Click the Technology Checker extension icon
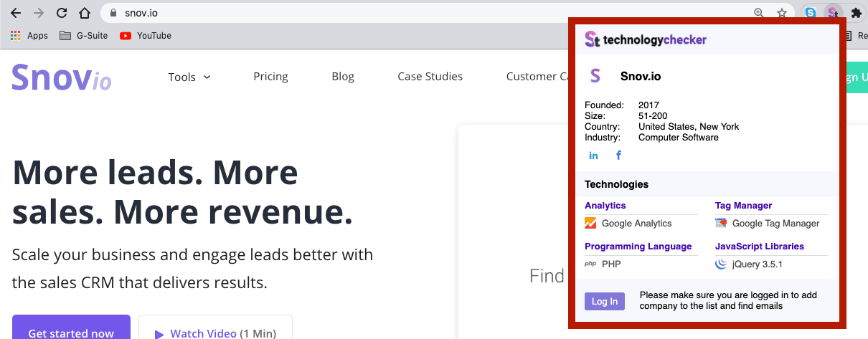Image resolution: width=868 pixels, height=339 pixels. coord(832,13)
